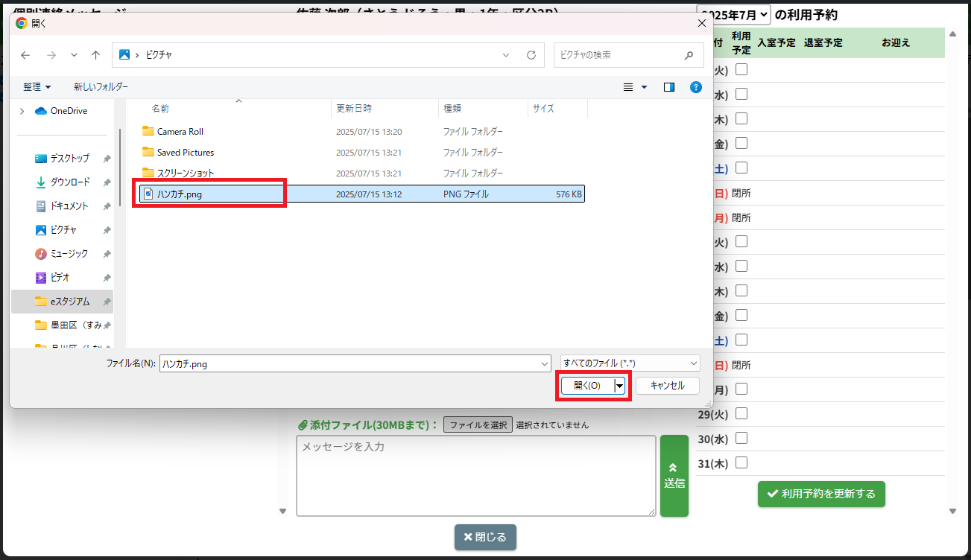Image resolution: width=971 pixels, height=560 pixels.
Task: Click the blue help question mark icon
Action: 695,87
